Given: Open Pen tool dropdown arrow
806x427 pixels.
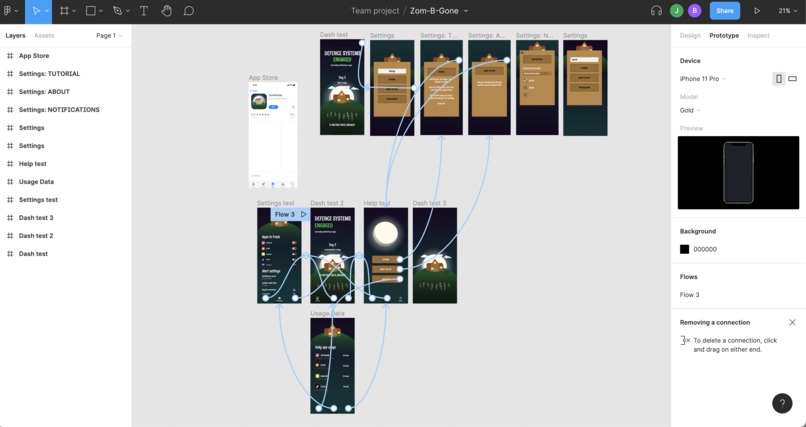Looking at the screenshot, I should (127, 11).
